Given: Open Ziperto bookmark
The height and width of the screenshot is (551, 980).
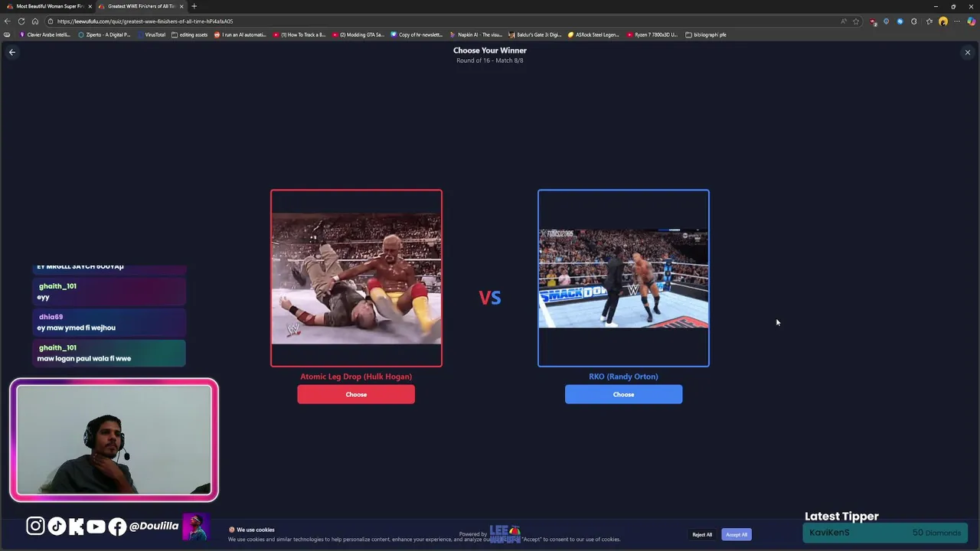Looking at the screenshot, I should coord(104,34).
